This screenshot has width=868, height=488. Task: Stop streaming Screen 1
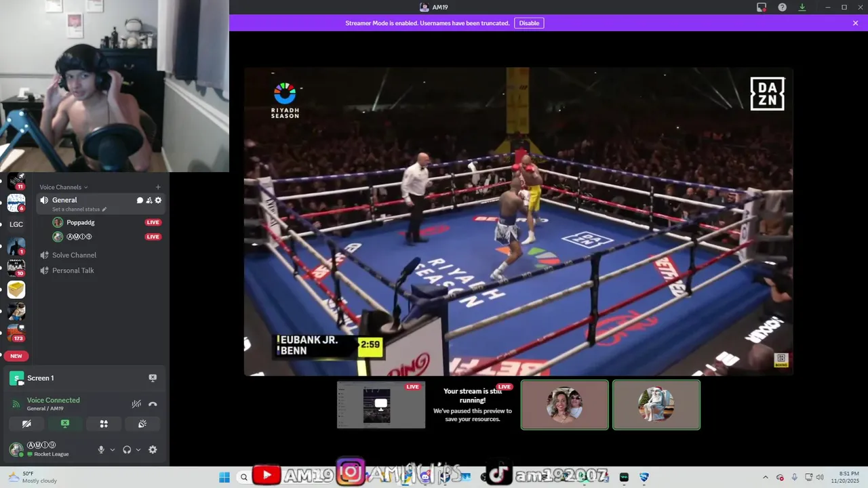153,378
